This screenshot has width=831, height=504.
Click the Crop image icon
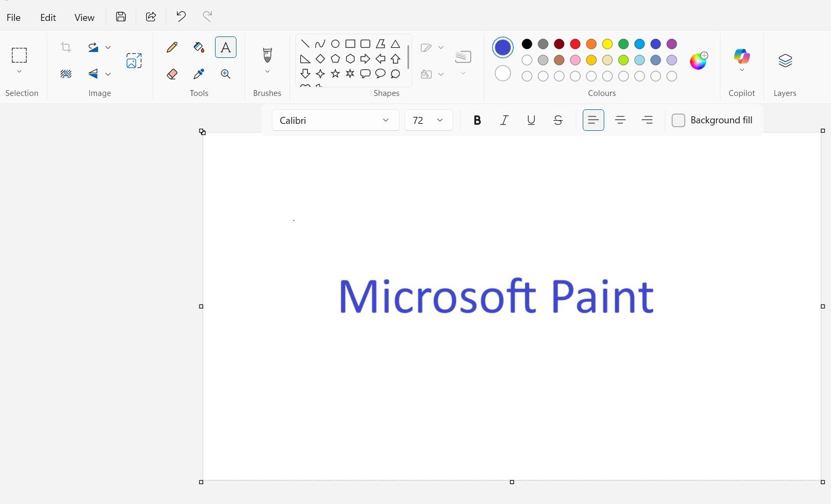click(x=66, y=47)
